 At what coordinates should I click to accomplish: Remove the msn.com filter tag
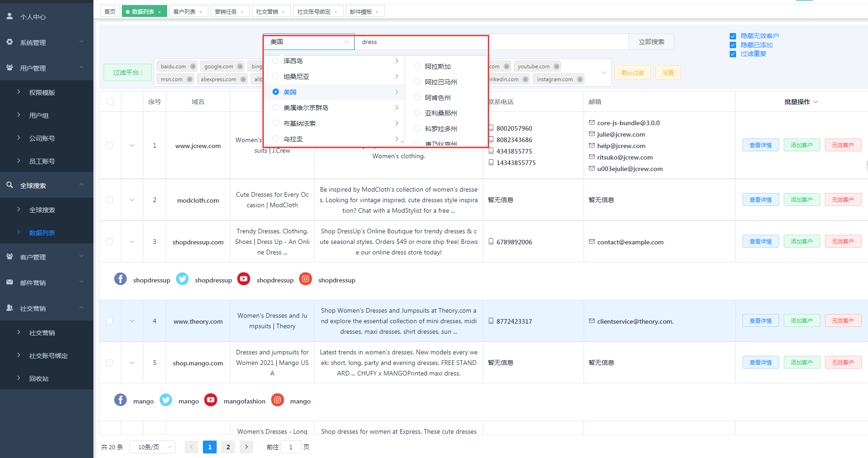tap(190, 79)
